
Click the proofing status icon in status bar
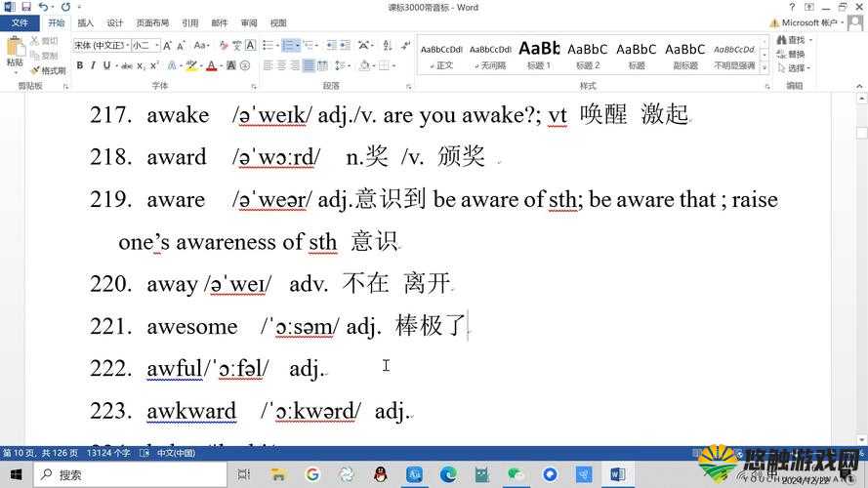click(145, 453)
